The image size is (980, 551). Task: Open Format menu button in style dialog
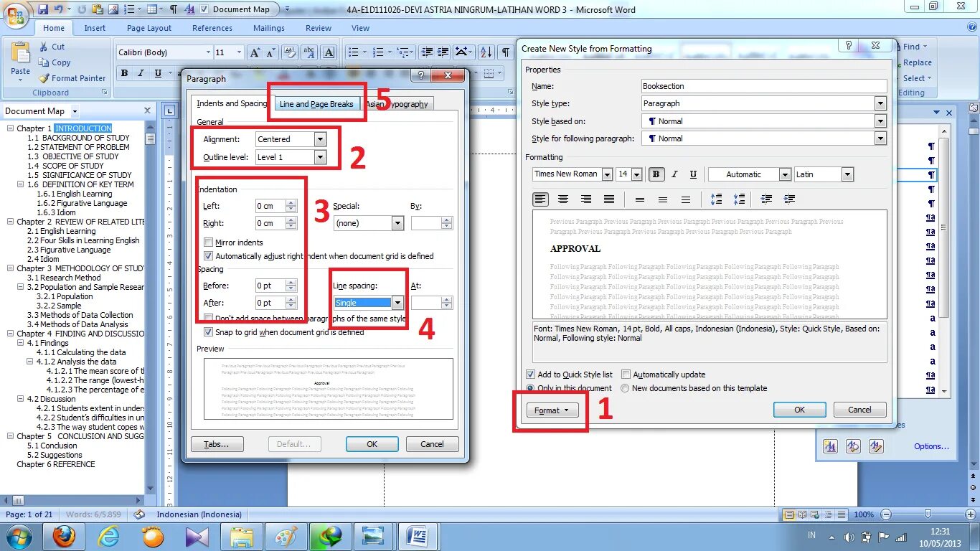tap(552, 410)
